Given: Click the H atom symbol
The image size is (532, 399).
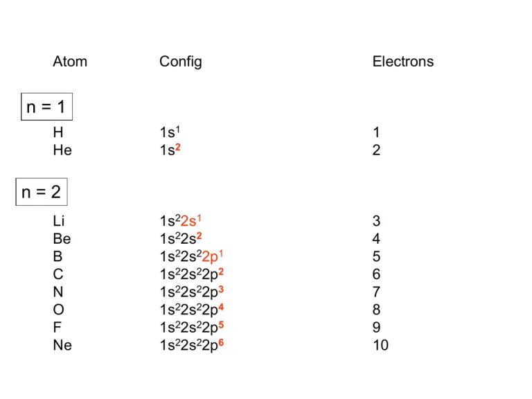Looking at the screenshot, I should click(58, 132).
